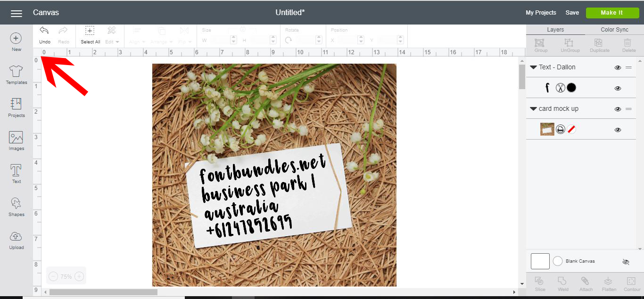Open the Images library

click(x=16, y=141)
